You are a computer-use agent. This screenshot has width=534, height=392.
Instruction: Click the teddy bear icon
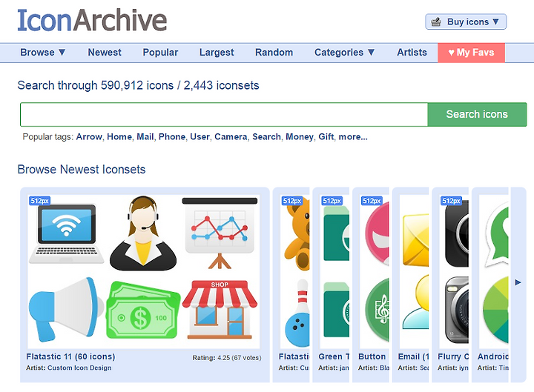pyautogui.click(x=297, y=235)
